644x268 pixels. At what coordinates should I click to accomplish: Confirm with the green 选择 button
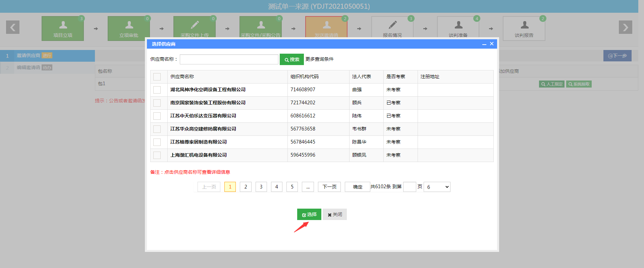309,214
